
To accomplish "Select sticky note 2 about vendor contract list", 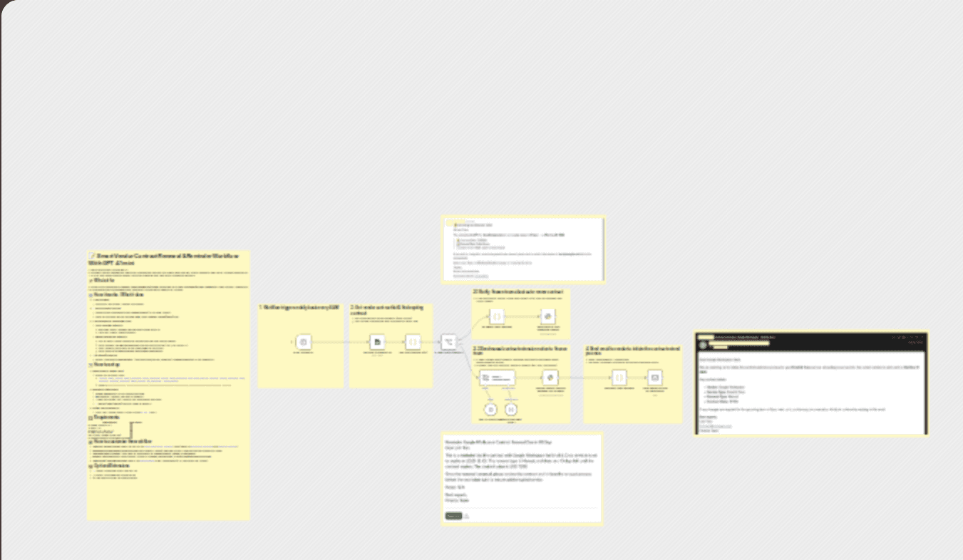I will point(391,346).
